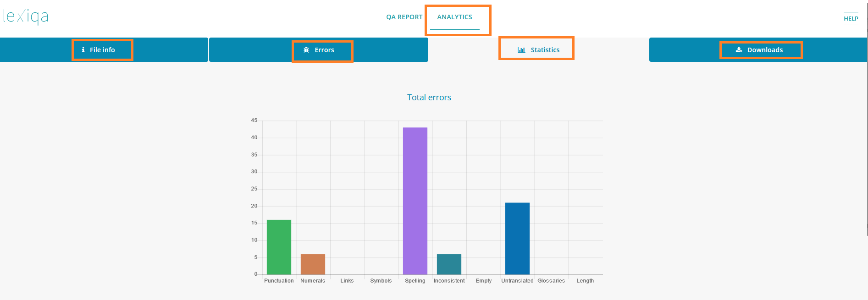Click the teal Inconsistent bar
Screen dimensions: 868x300
pyautogui.click(x=449, y=264)
